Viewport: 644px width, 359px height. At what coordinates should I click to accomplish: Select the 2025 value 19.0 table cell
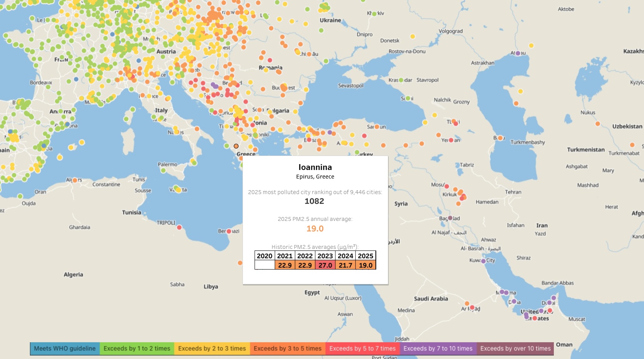[366, 265]
